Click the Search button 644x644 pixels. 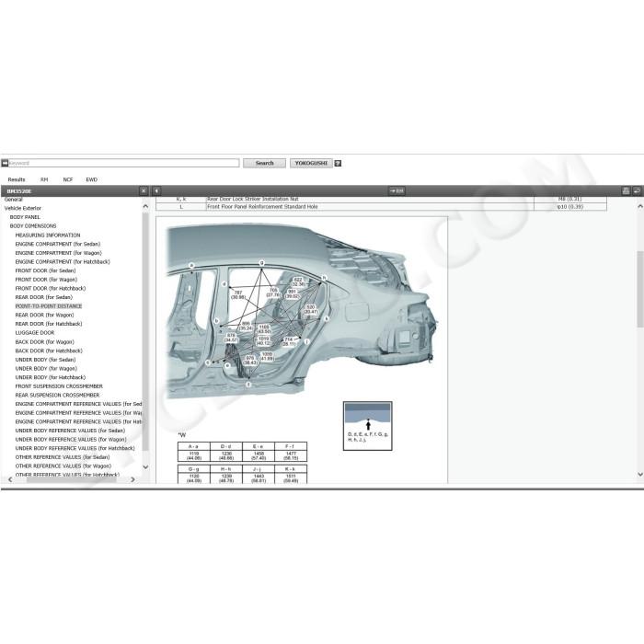[x=265, y=163]
